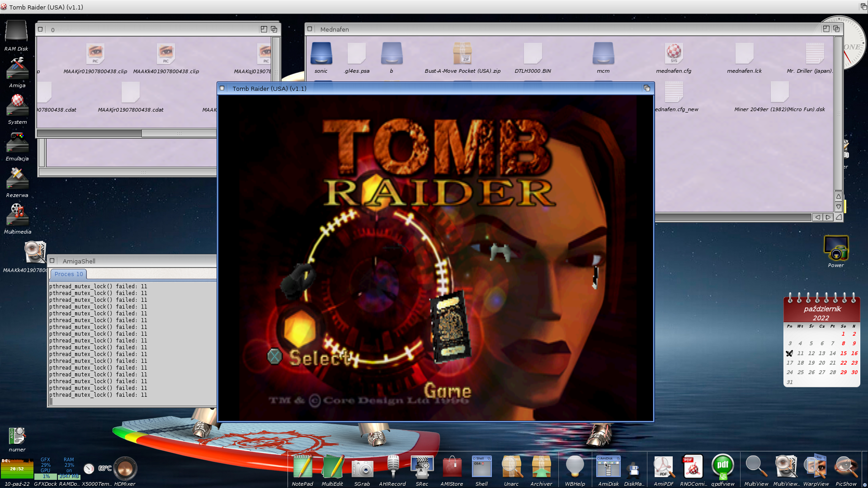868x488 pixels.
Task: Select Bust-A-Move Pocket (USA).zip file
Action: click(462, 57)
